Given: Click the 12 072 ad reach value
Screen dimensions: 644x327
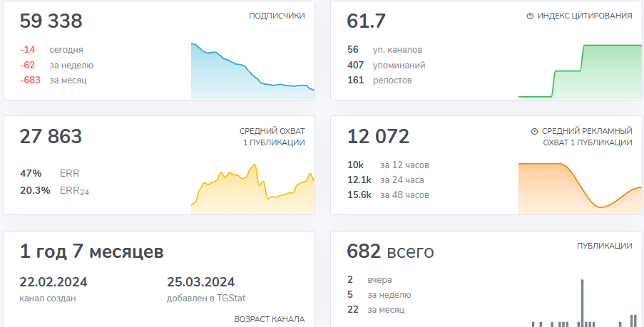Looking at the screenshot, I should point(378,137).
